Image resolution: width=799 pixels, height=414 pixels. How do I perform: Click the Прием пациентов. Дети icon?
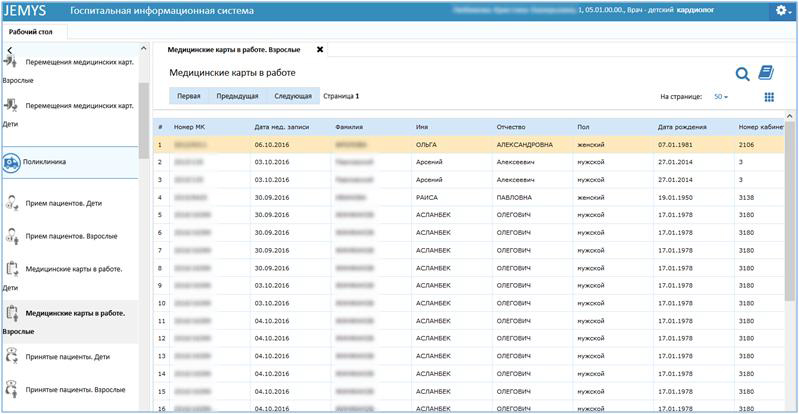(12, 204)
